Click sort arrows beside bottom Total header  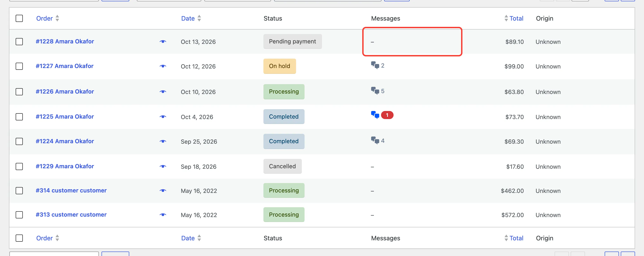(x=506, y=238)
